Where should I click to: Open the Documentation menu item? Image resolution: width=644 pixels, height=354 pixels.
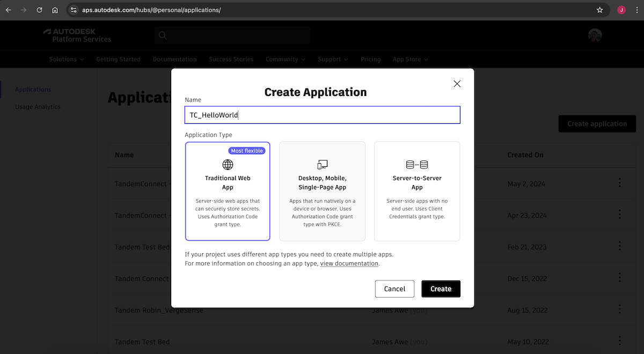click(x=174, y=59)
